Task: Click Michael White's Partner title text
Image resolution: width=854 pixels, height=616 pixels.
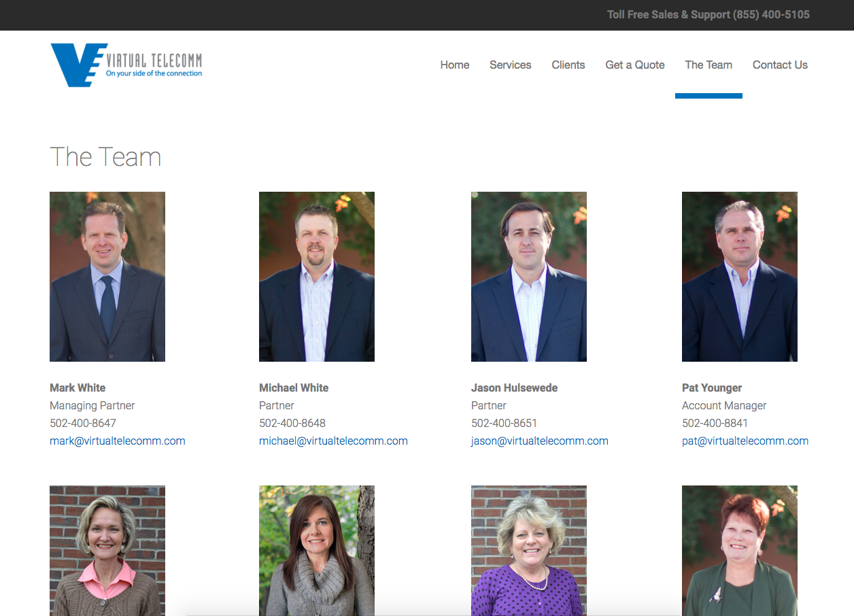Action: point(277,405)
